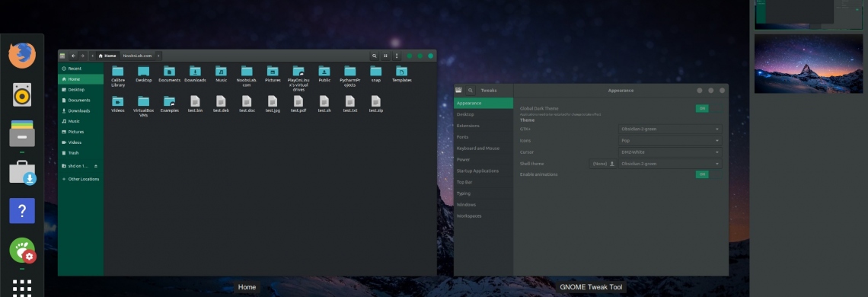Eject the shd network mount in sidebar

[x=96, y=166]
